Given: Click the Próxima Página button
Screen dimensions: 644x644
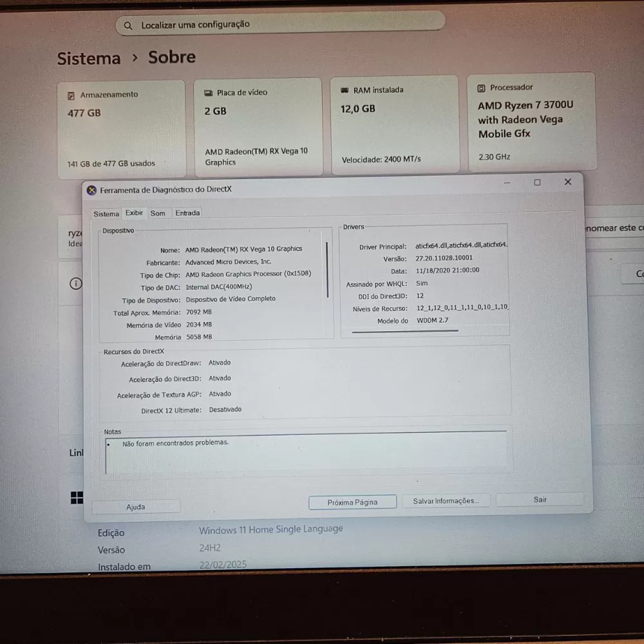Looking at the screenshot, I should point(352,502).
